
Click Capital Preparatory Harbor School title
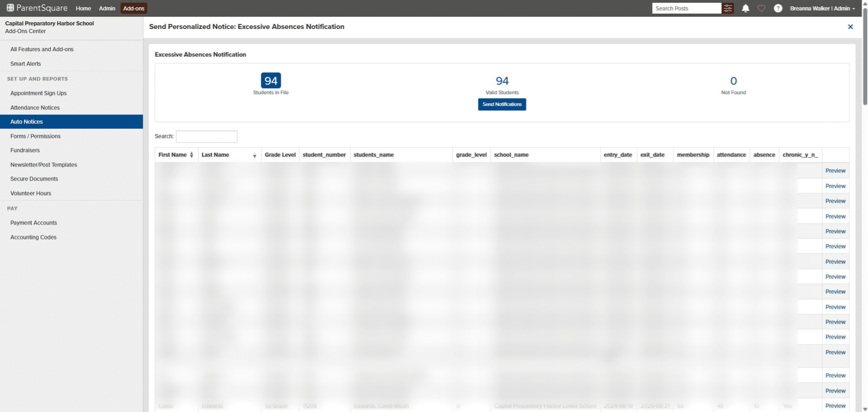tap(49, 24)
